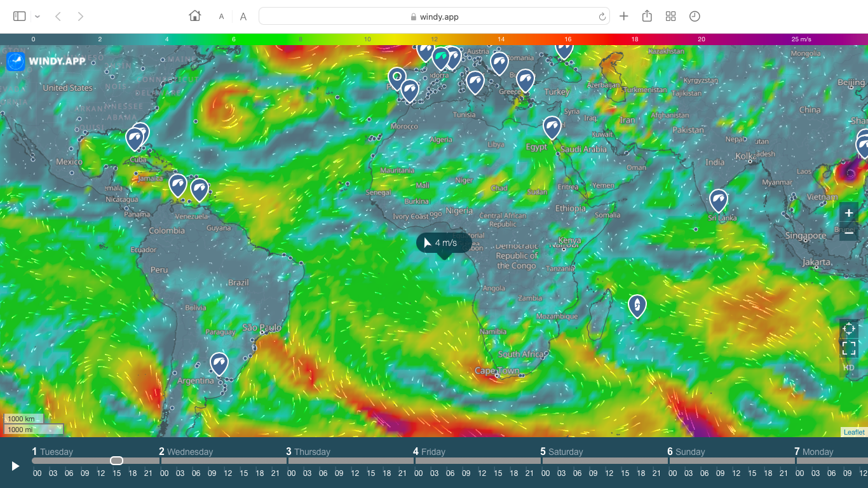The width and height of the screenshot is (868, 488).
Task: Zoom out using the minus icon
Action: click(x=848, y=233)
